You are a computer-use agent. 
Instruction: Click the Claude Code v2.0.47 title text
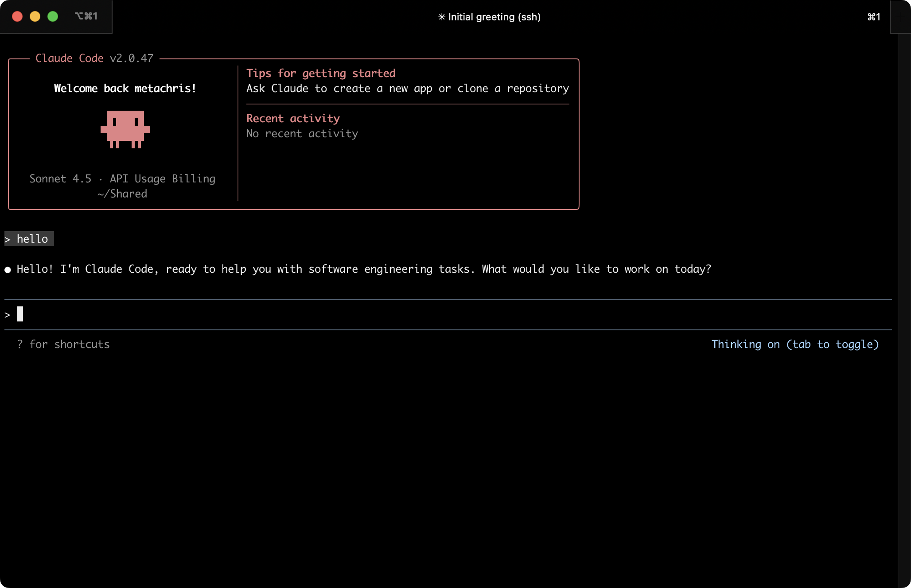tap(94, 58)
